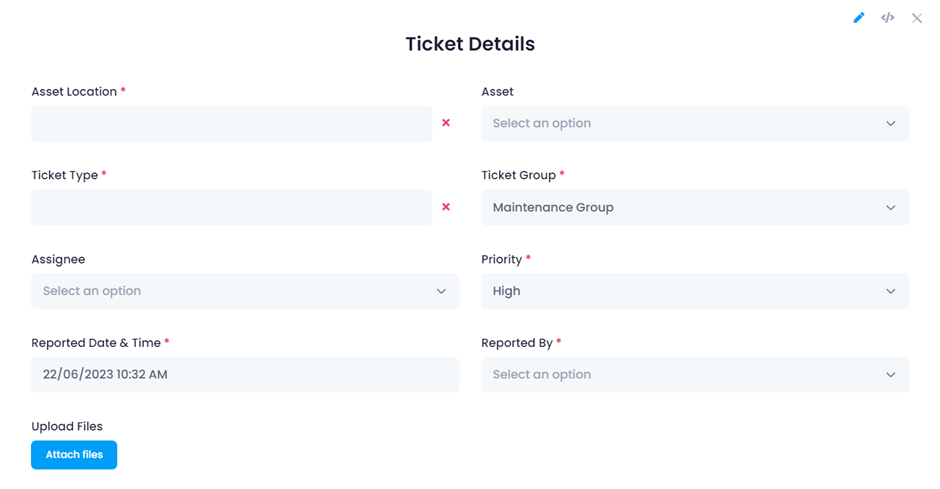This screenshot has width=940, height=489.
Task: Expand the Asset dropdown chevron
Action: coord(891,123)
